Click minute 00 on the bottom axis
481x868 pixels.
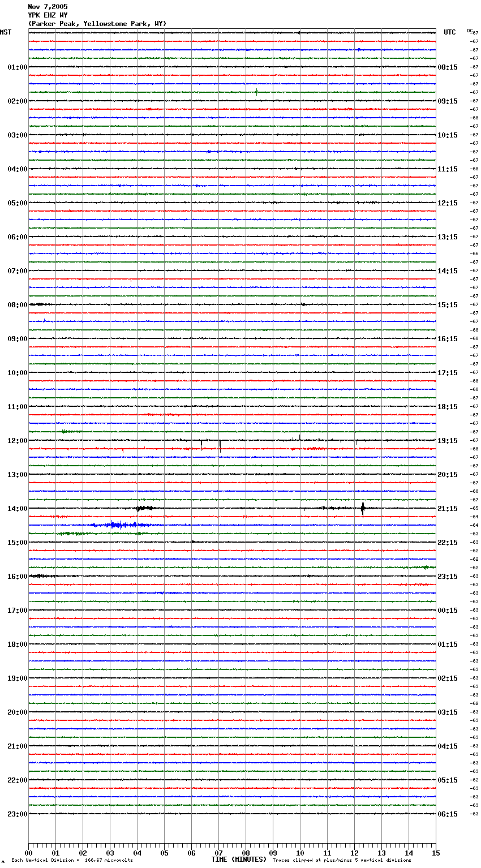(x=28, y=853)
